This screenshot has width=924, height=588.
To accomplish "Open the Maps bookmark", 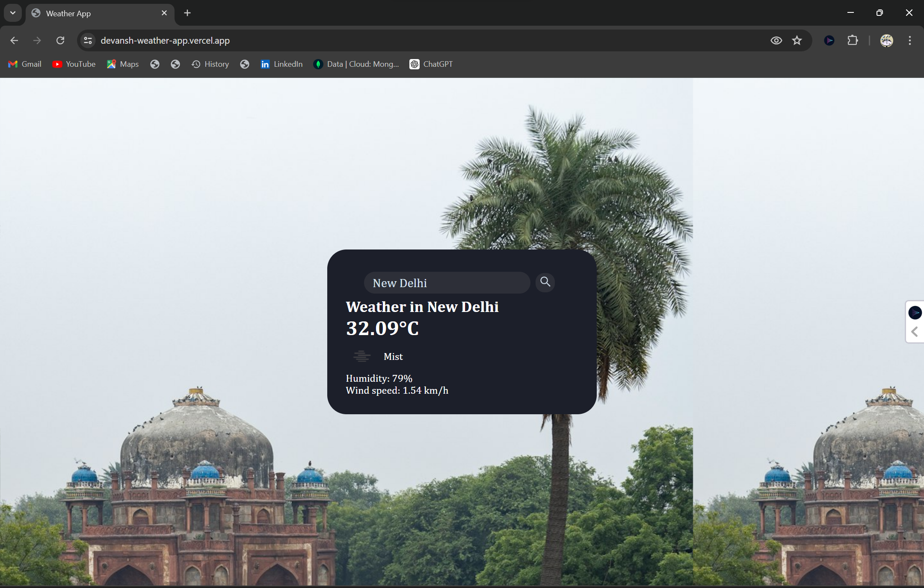I will [123, 64].
